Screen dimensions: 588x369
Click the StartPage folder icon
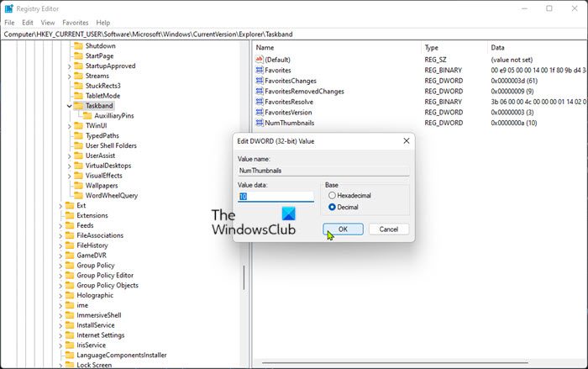[78, 55]
